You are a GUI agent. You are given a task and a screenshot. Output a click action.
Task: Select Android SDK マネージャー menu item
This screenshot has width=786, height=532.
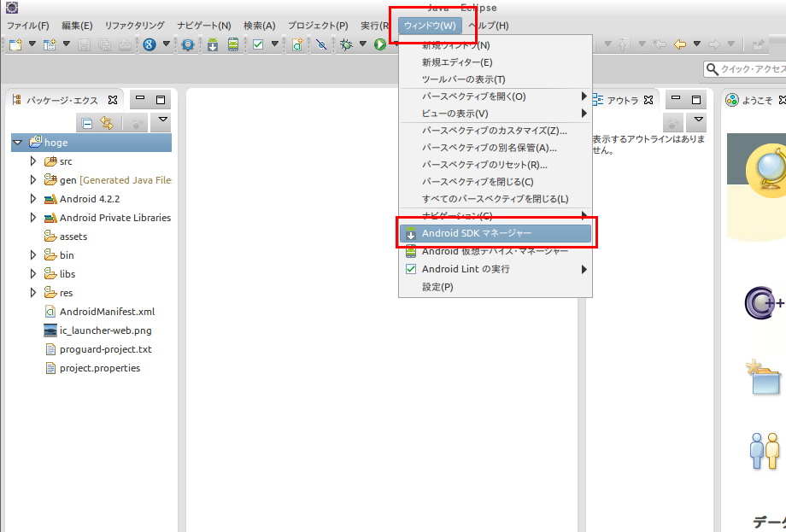[x=496, y=233]
